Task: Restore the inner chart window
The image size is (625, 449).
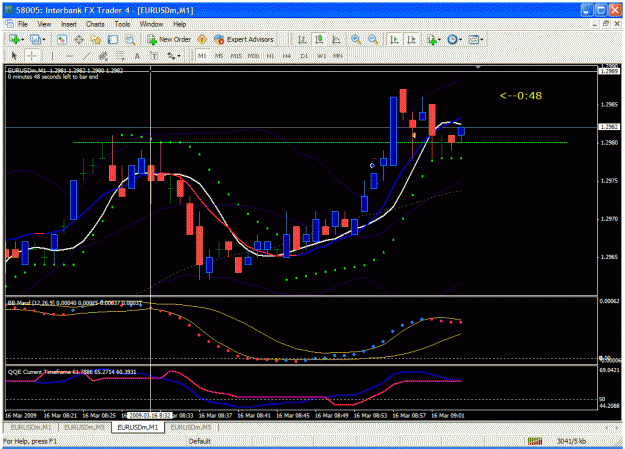Action: tap(606, 24)
